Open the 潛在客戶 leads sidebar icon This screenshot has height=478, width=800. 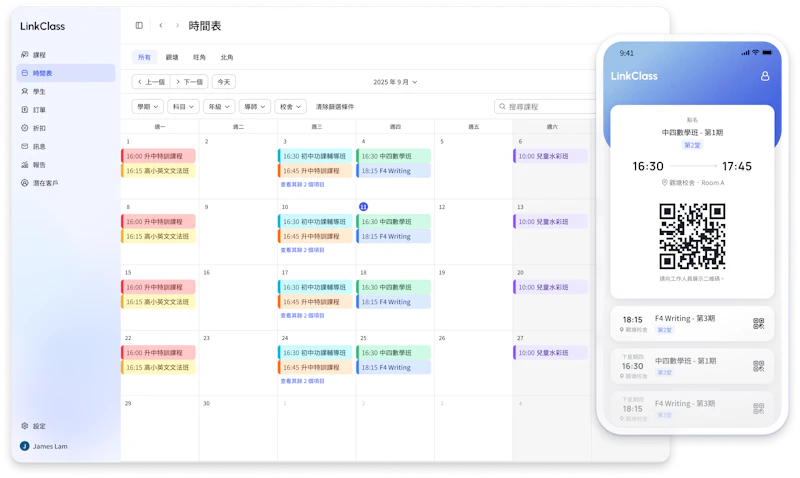(24, 183)
